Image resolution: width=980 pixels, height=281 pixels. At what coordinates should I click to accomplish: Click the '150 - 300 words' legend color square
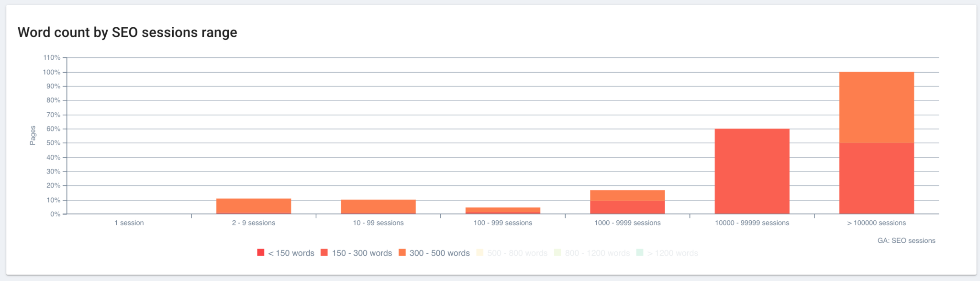(x=324, y=252)
